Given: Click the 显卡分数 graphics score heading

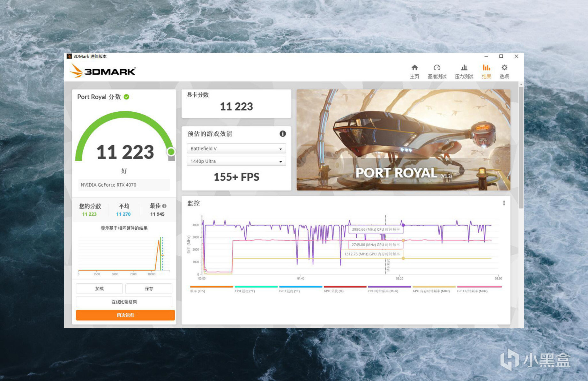Looking at the screenshot, I should [198, 95].
